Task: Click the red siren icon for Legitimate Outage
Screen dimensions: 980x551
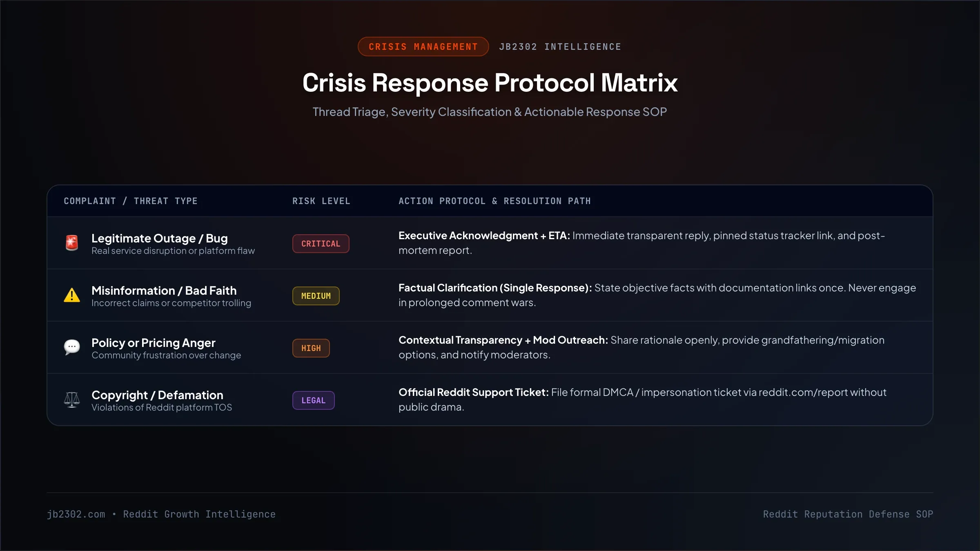Action: tap(72, 243)
